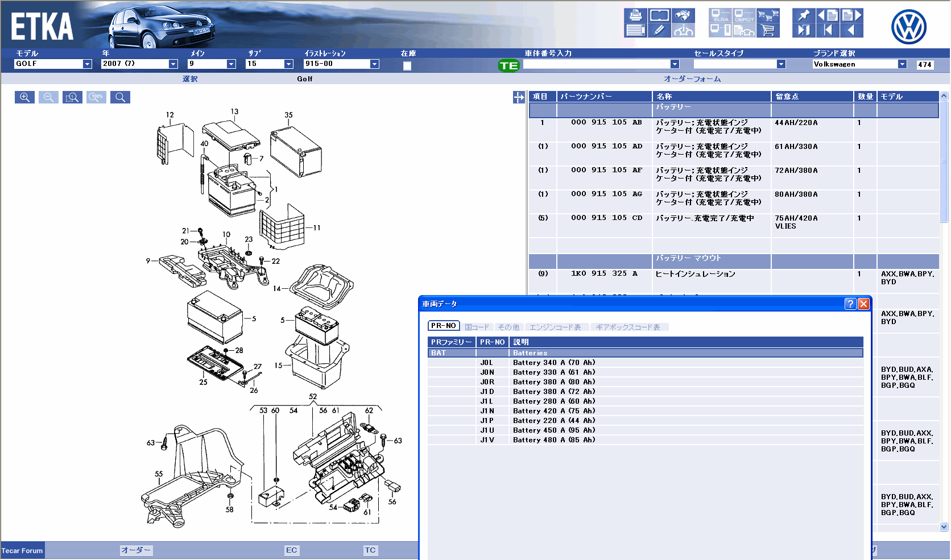Open the オーダーフォーム link
Image resolution: width=951 pixels, height=560 pixels.
[x=692, y=79]
